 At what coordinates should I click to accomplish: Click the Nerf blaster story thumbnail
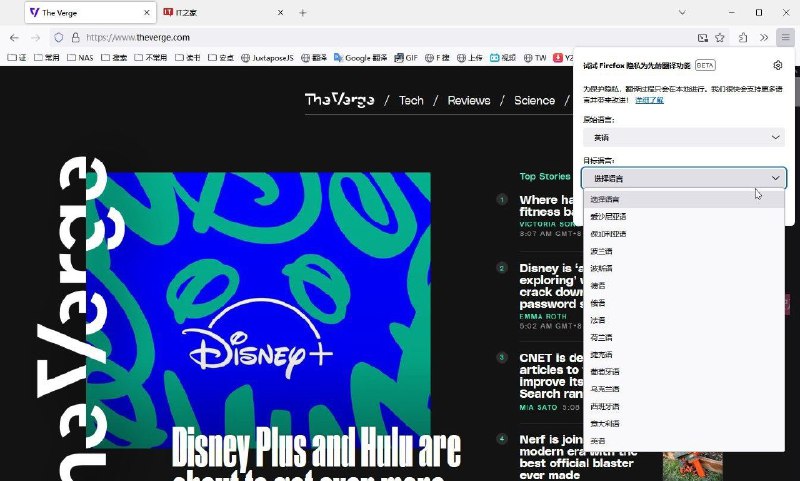(x=692, y=466)
